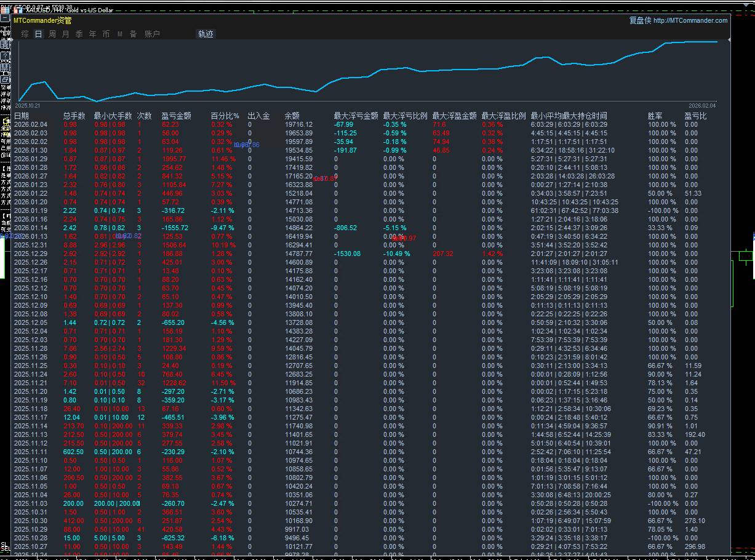The image size is (755, 560).
Task: Select the 2026.01.29 date row
Action: tap(31, 159)
